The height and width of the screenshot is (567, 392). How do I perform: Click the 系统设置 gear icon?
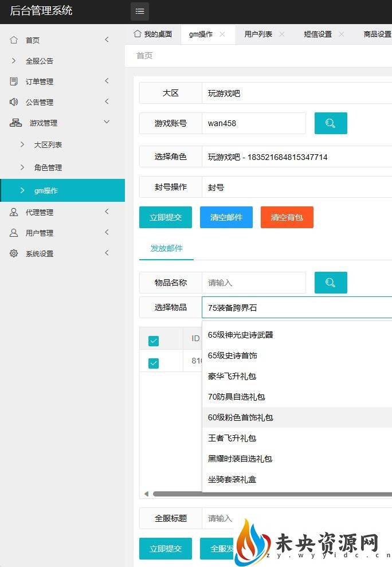coord(14,253)
